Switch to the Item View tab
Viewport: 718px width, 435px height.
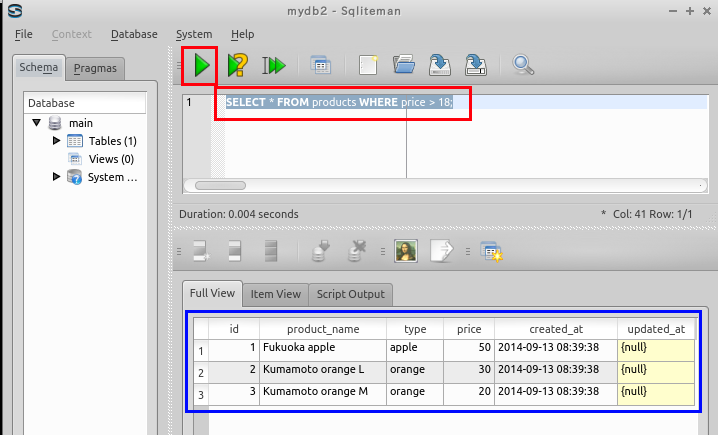pos(276,294)
